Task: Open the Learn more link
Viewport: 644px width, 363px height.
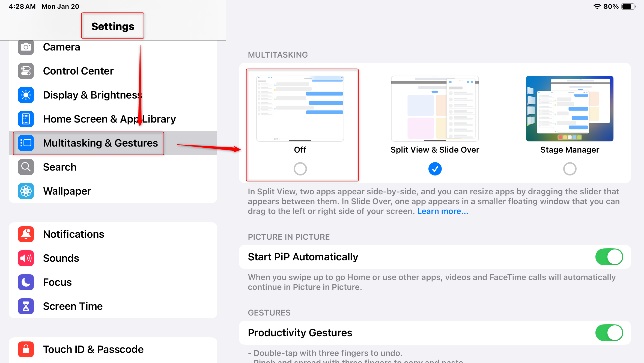Action: click(x=442, y=211)
